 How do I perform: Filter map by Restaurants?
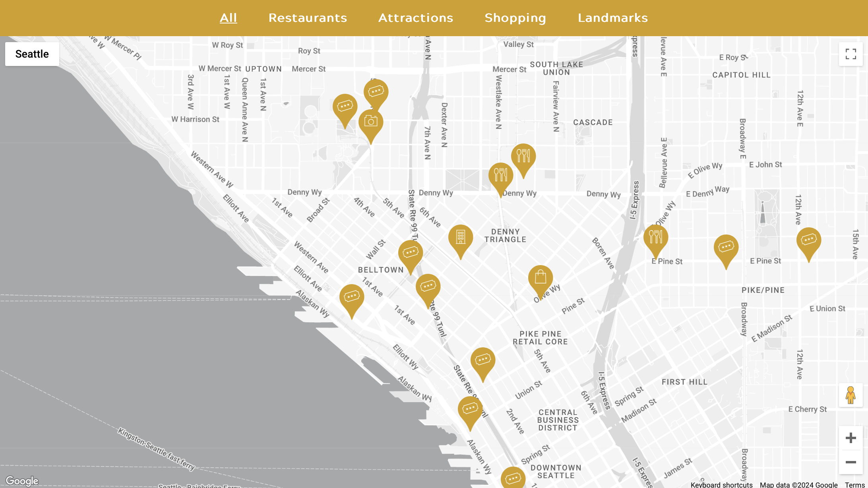tap(308, 18)
